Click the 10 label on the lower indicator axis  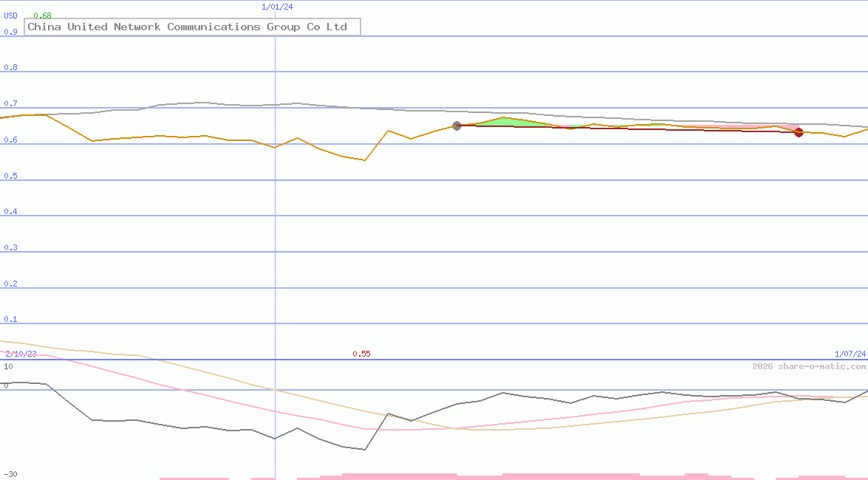[x=8, y=366]
